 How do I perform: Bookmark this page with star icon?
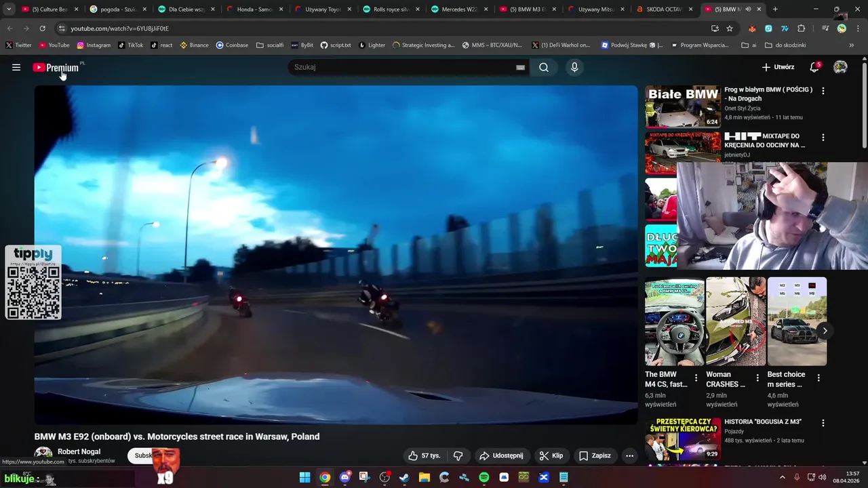pos(730,28)
